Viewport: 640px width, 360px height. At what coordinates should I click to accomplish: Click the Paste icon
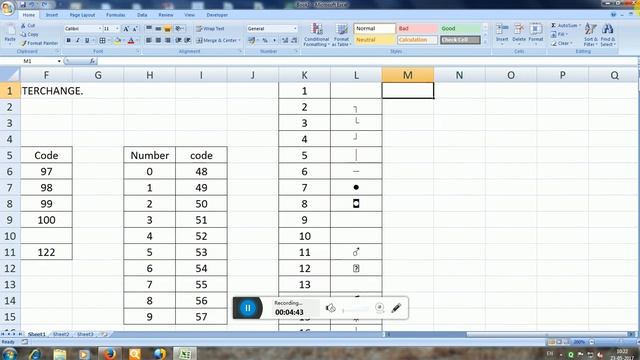pos(10,31)
